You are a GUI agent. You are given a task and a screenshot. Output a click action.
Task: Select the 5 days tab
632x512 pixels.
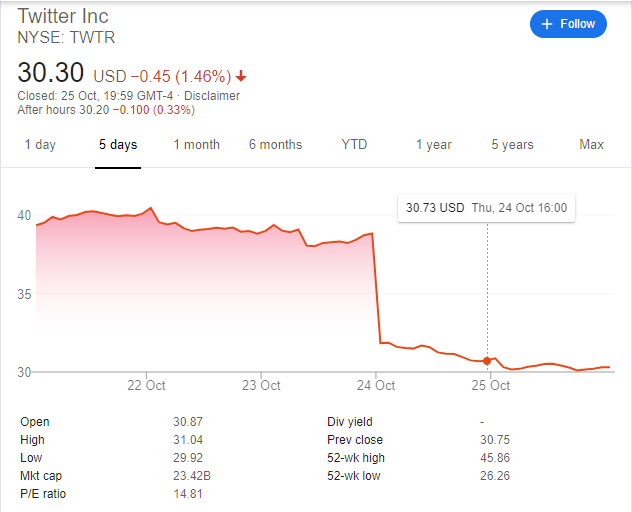118,145
